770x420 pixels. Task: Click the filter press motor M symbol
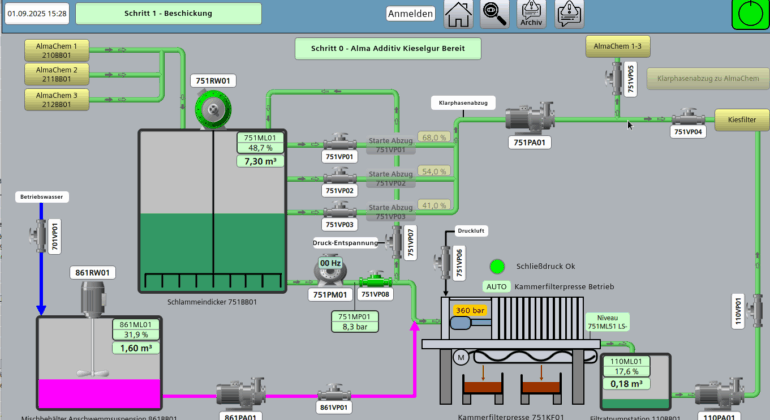pos(461,358)
